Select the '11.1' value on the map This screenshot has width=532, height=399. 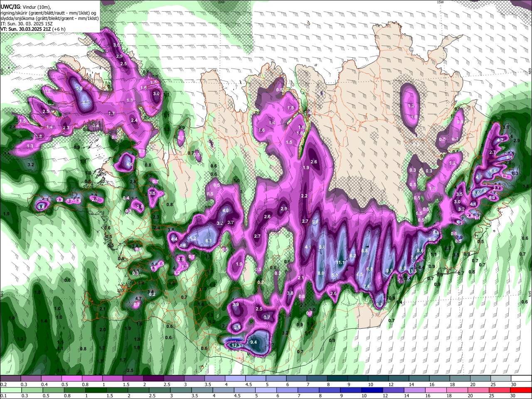click(341, 263)
